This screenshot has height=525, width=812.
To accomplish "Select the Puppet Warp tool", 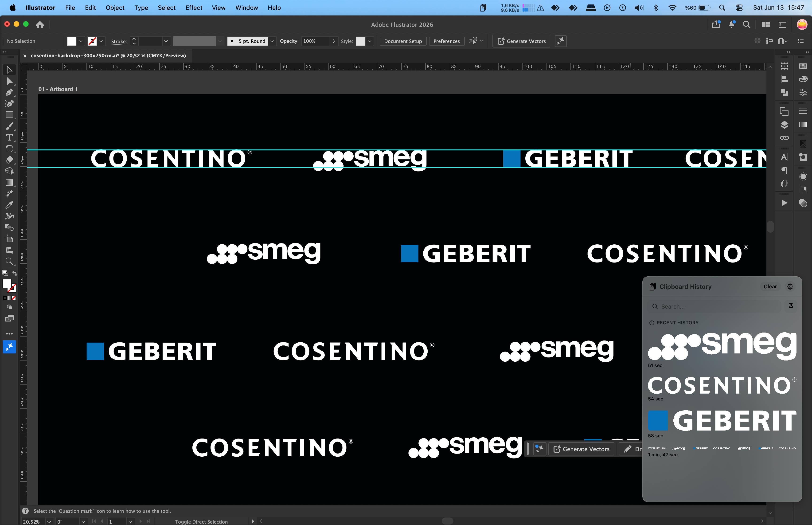I will pyautogui.click(x=9, y=216).
